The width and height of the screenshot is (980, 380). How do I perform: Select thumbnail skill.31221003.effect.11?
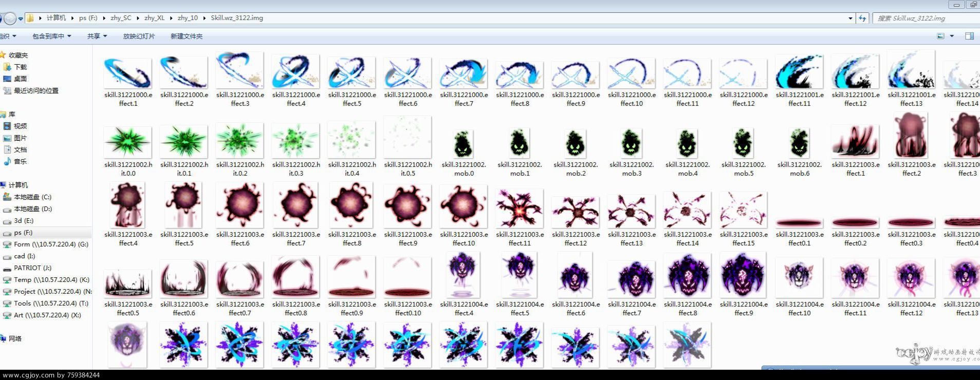(x=520, y=209)
